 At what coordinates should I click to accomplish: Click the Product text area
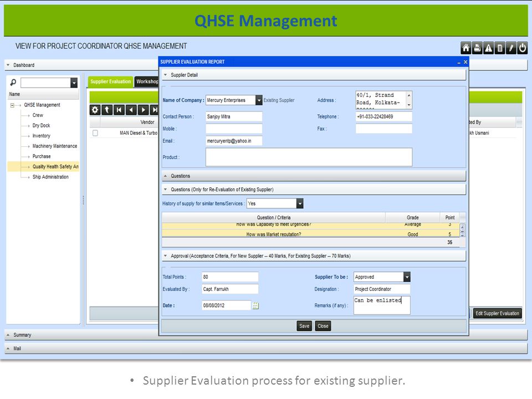point(309,157)
